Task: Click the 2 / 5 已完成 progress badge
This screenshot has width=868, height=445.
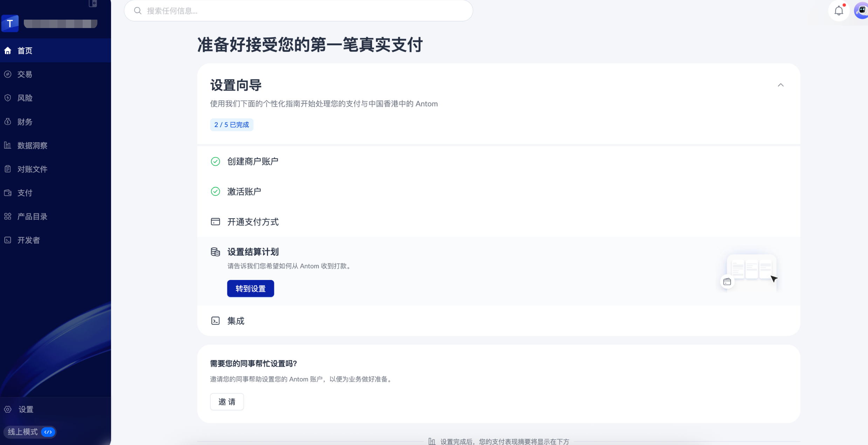Action: click(x=232, y=125)
